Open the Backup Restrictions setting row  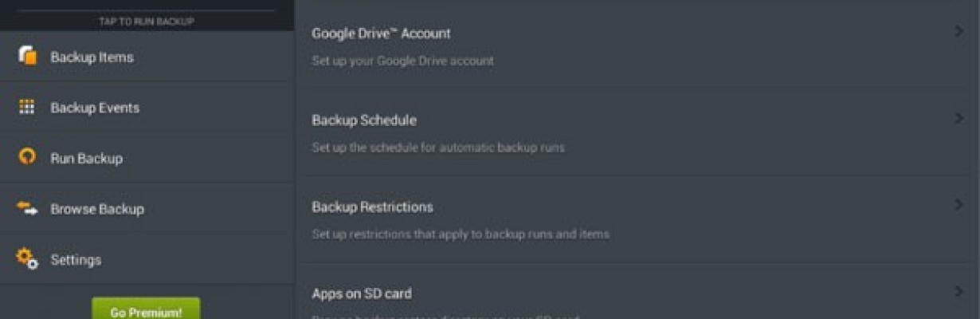[x=637, y=219]
